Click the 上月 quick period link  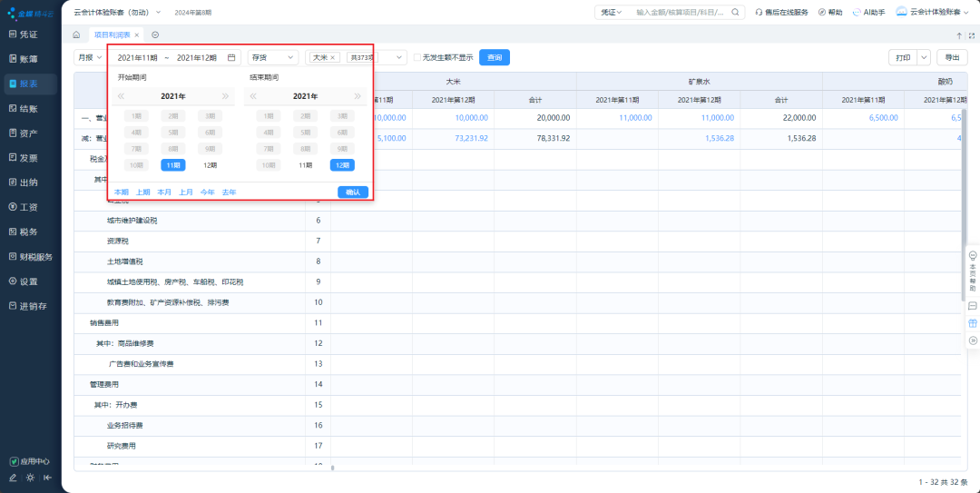click(186, 192)
